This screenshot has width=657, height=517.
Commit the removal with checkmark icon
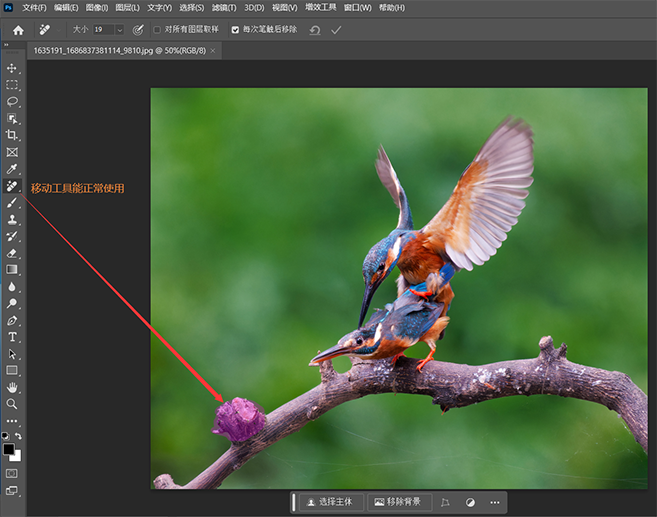point(336,30)
